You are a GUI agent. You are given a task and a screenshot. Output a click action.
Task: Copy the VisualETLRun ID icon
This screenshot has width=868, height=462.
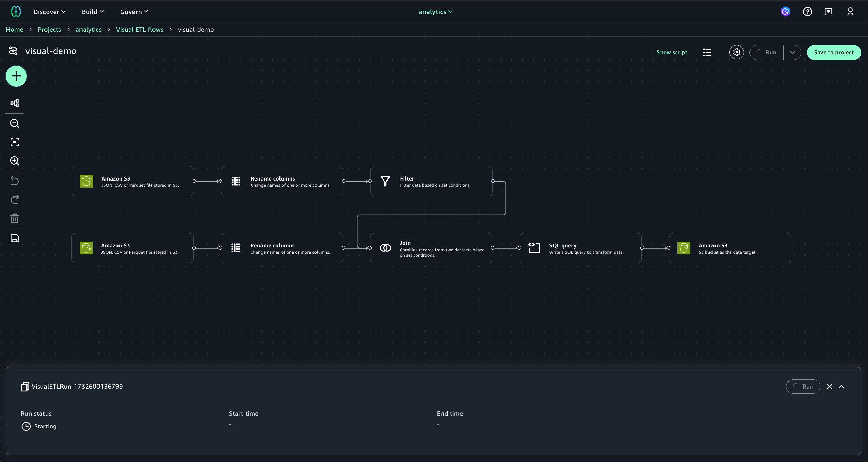coord(25,387)
